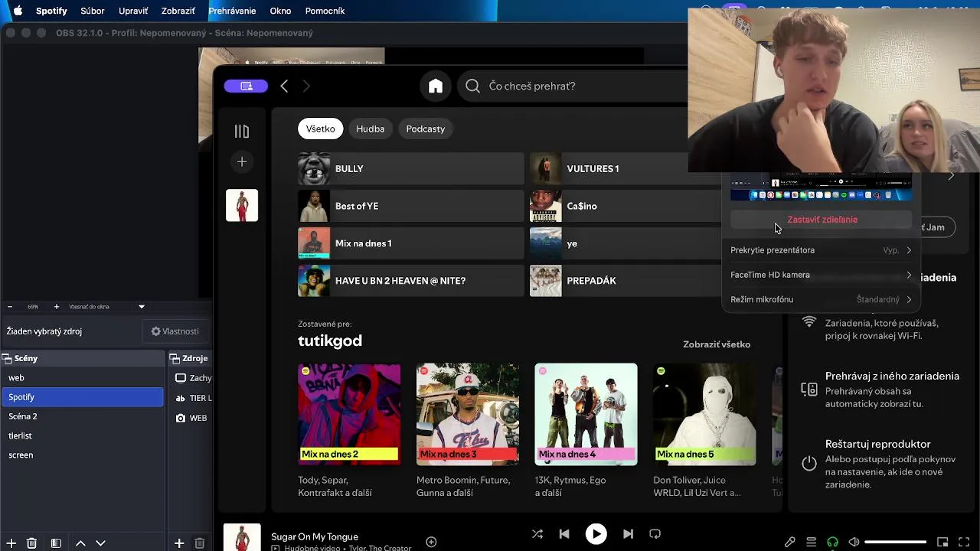This screenshot has width=980, height=551.
Task: Open the lyrics microphone icon
Action: pyautogui.click(x=790, y=542)
